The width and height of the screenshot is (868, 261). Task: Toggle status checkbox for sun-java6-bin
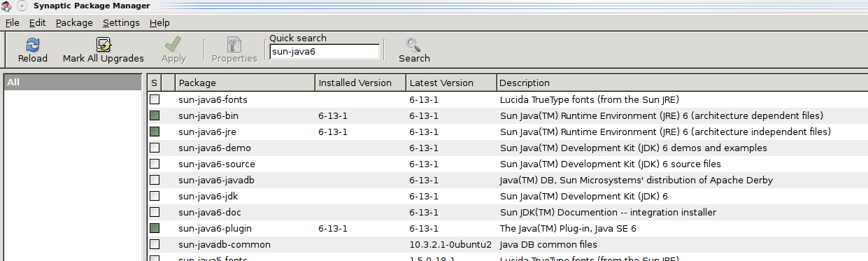click(x=155, y=115)
